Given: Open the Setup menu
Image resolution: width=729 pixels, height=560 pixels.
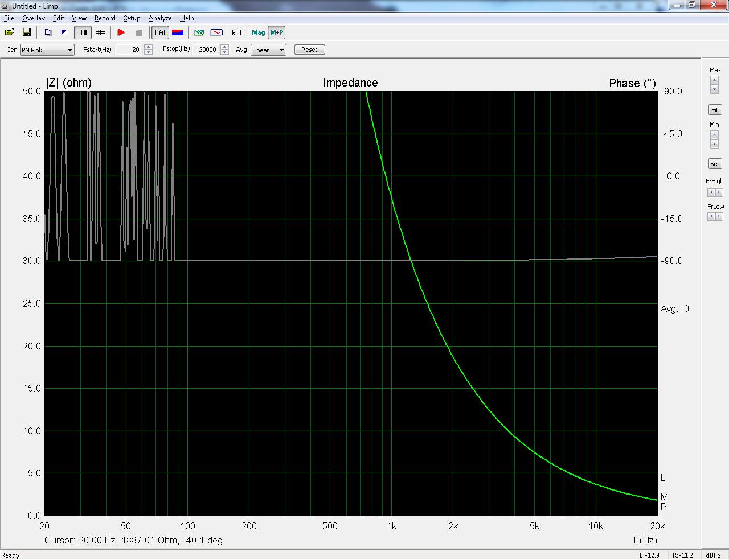Looking at the screenshot, I should click(x=132, y=18).
